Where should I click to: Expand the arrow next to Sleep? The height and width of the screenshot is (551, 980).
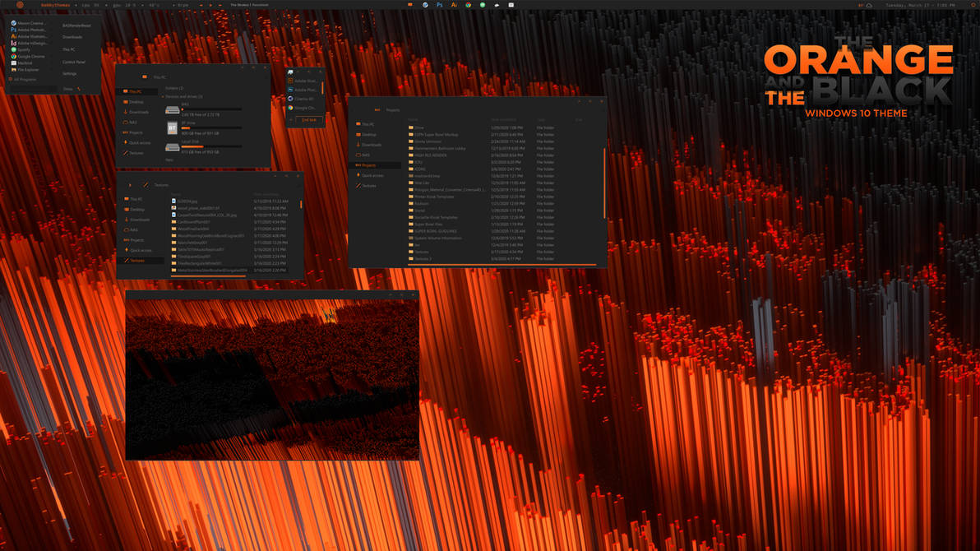[80, 89]
